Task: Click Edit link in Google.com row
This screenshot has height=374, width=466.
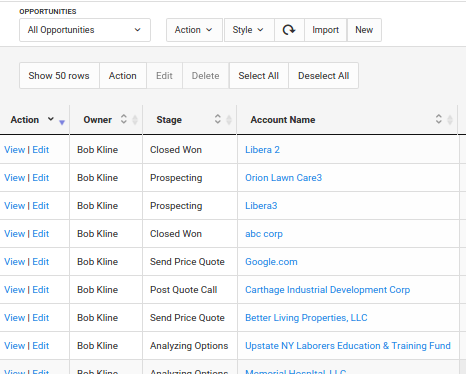Action: [41, 262]
